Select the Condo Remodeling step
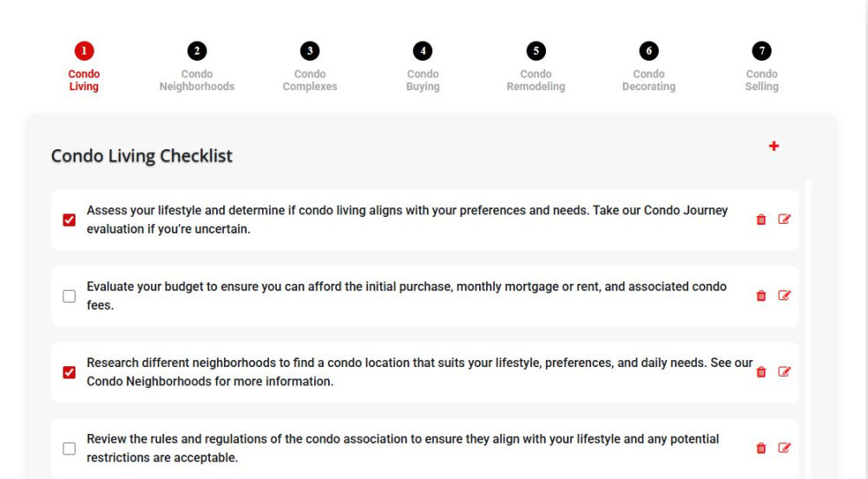Screen dimensions: 868x479 (536, 67)
